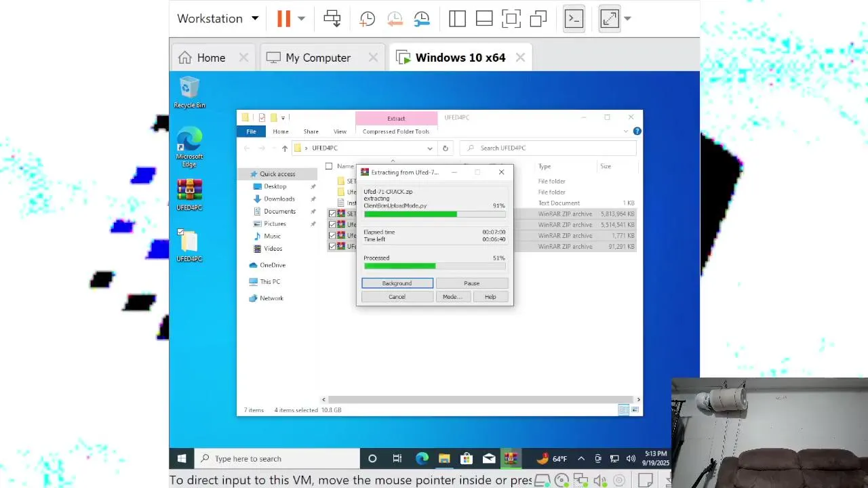868x488 pixels.
Task: Select This PC in the navigation pane
Action: click(269, 281)
